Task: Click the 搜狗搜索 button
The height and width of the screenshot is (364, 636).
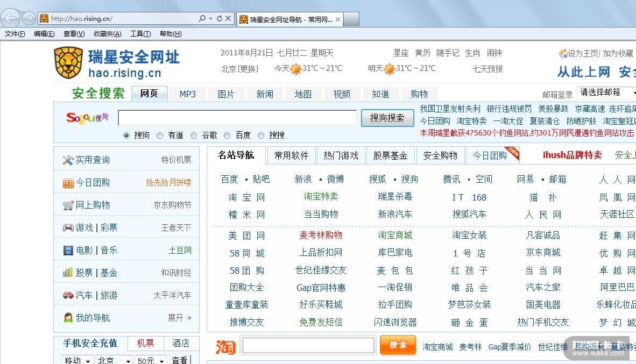Action: click(387, 118)
